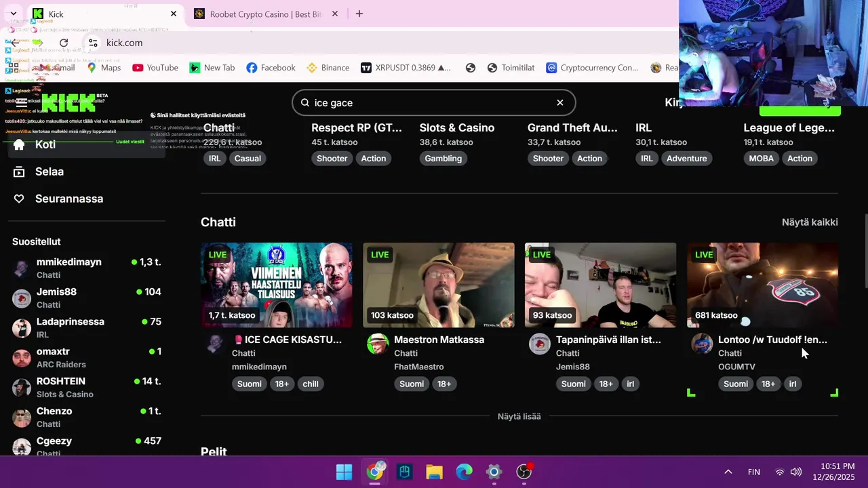
Task: Open omaxtr recommended channel
Action: (x=87, y=357)
